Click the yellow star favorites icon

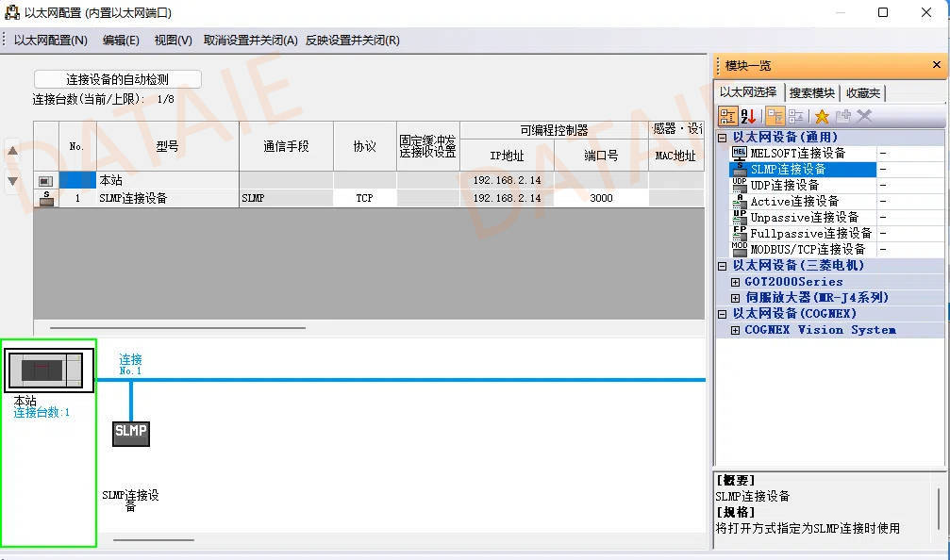tap(822, 116)
